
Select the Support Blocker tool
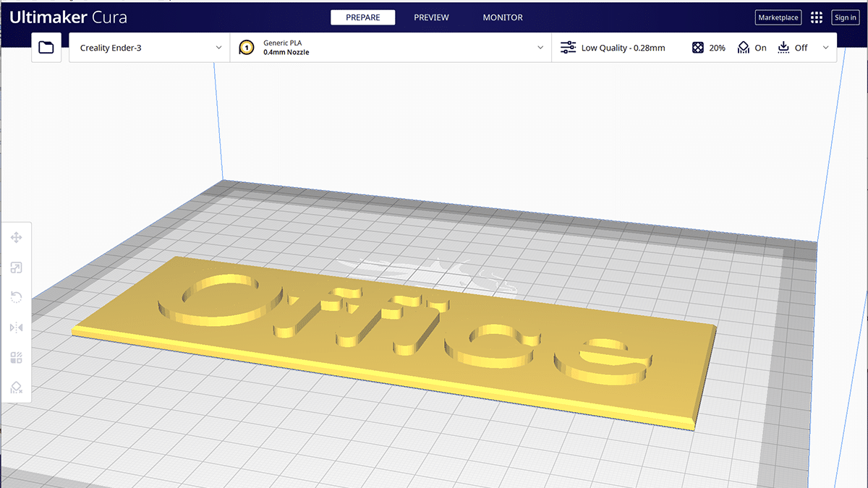16,388
